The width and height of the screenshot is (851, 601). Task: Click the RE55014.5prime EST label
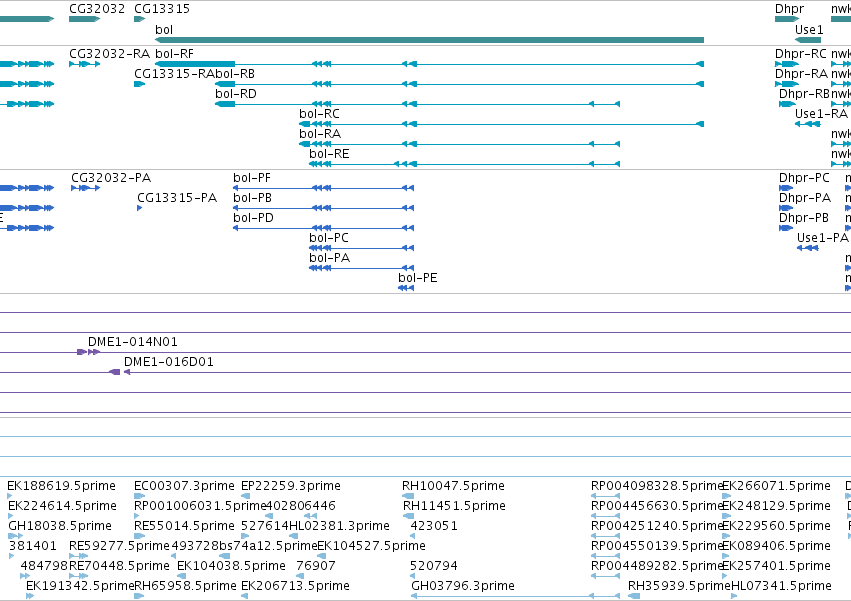(x=185, y=526)
